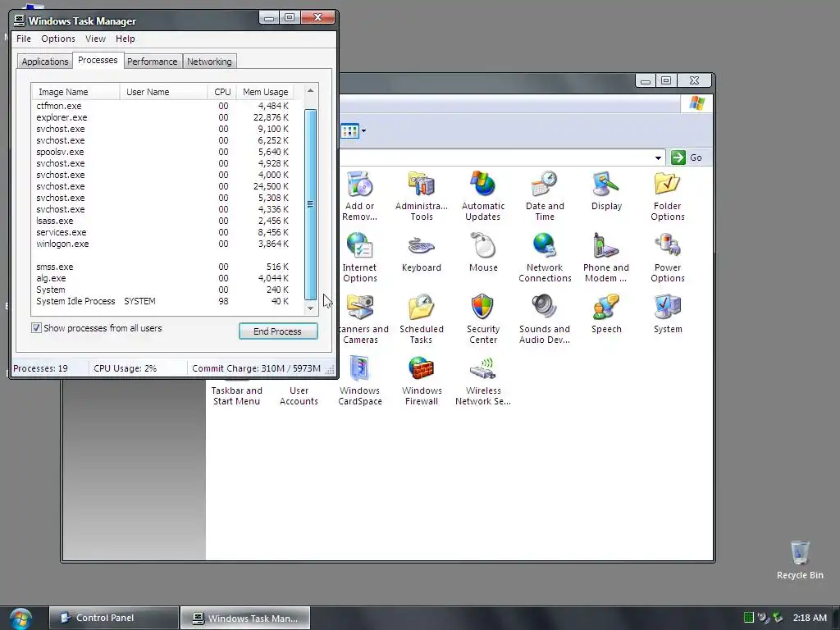This screenshot has width=840, height=630.
Task: Open Display settings icon
Action: (x=606, y=190)
